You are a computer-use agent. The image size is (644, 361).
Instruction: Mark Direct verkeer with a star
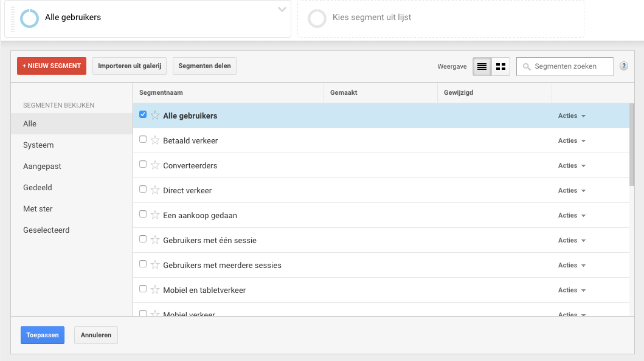pos(155,190)
